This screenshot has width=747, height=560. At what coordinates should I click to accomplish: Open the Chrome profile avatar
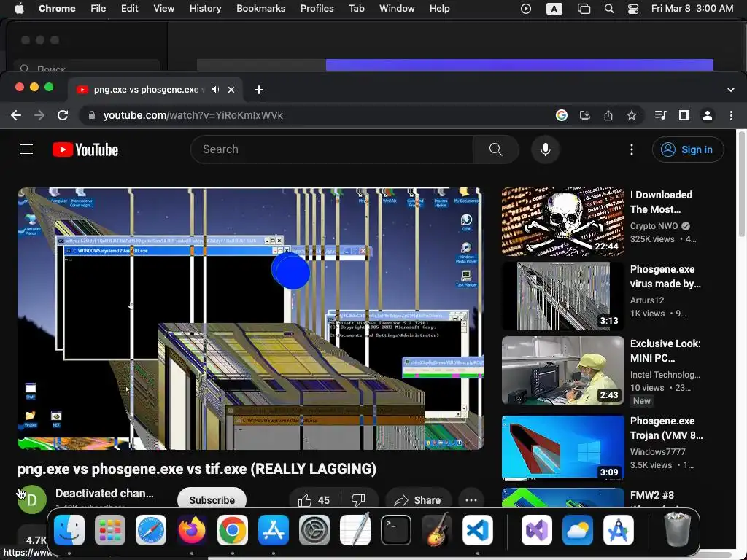(x=708, y=115)
